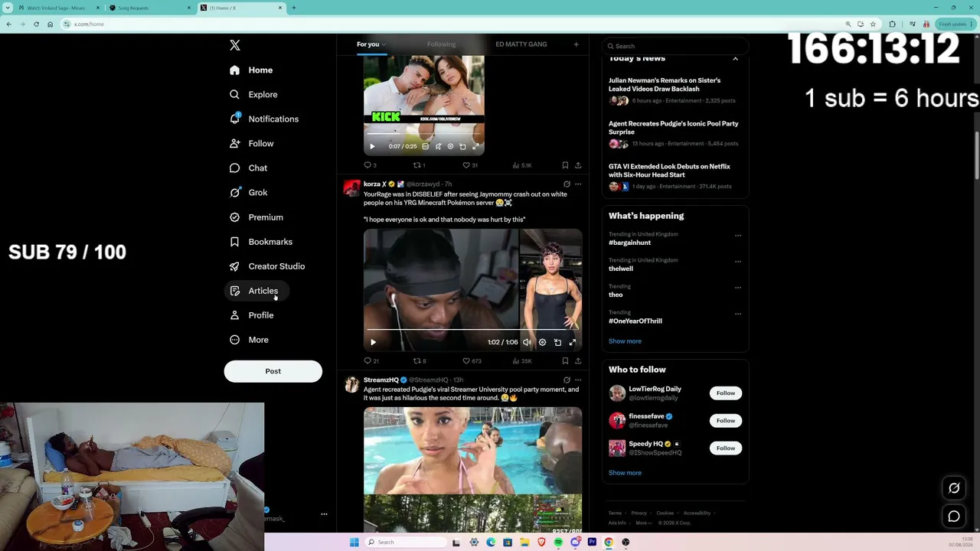Screen dimensions: 980x551
Task: Open more options on korza's post
Action: pos(578,184)
